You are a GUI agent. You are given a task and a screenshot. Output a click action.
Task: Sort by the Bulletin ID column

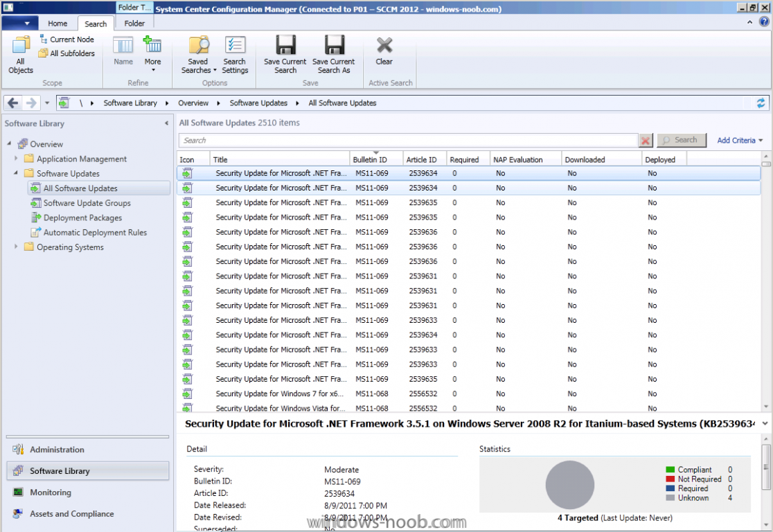point(376,159)
